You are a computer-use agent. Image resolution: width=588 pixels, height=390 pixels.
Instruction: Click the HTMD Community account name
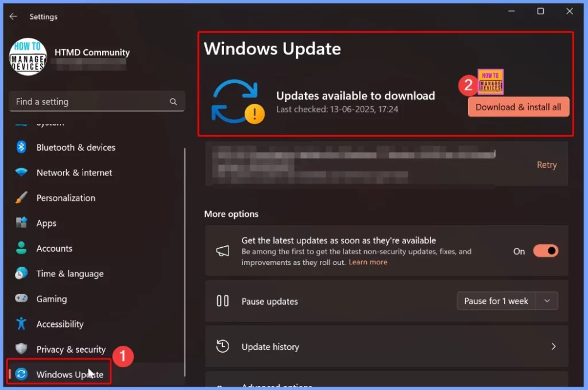[92, 52]
